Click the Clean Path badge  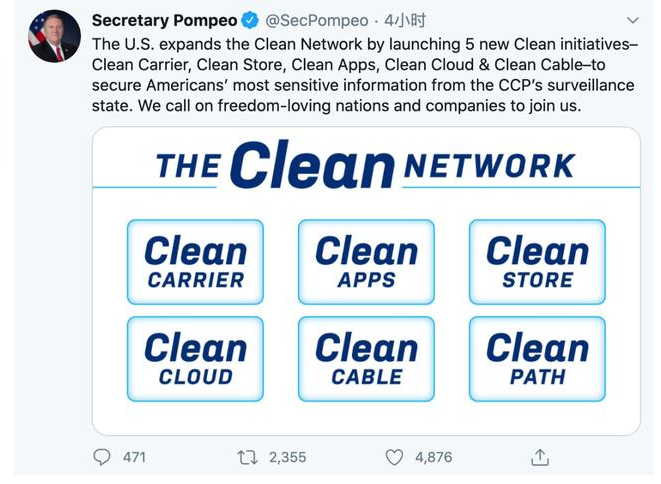[537, 359]
